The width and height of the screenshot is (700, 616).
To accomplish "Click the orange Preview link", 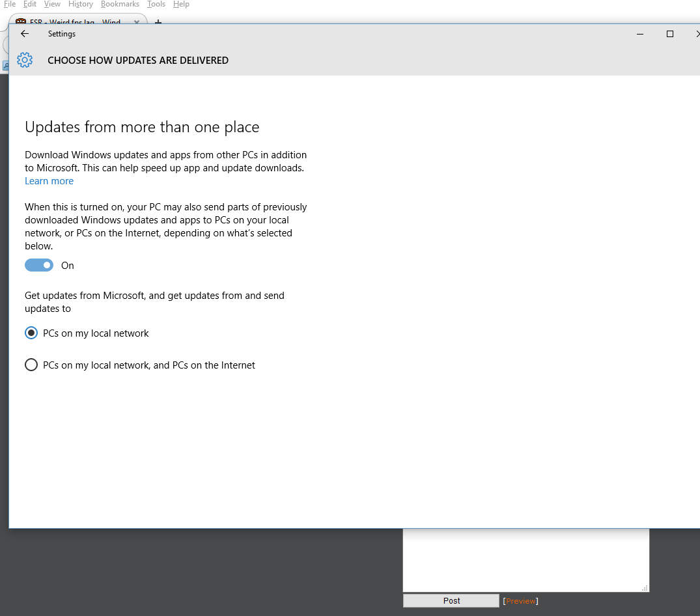I will click(520, 601).
